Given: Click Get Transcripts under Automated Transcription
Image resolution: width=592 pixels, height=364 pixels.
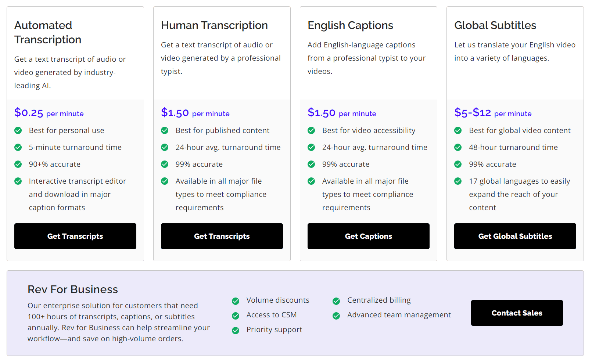Looking at the screenshot, I should 75,236.
